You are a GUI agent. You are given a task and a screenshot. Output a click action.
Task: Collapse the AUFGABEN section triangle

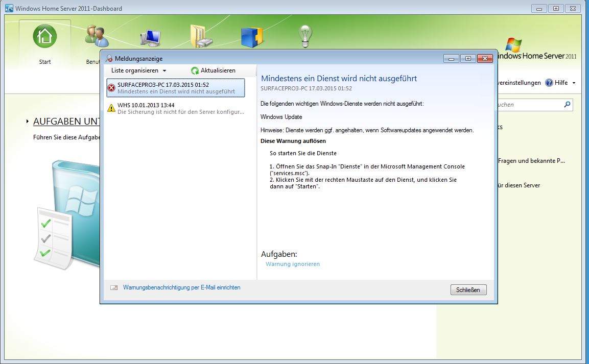coord(28,121)
